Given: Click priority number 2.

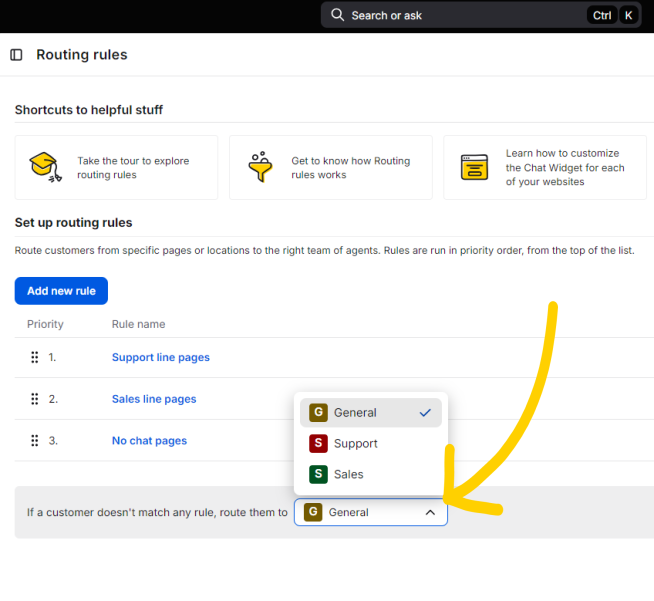Looking at the screenshot, I should [53, 399].
